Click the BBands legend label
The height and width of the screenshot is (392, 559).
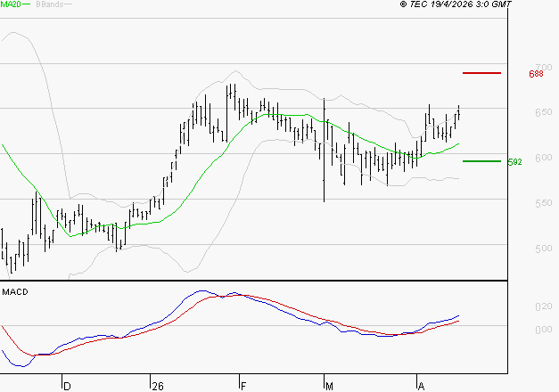tap(50, 4)
